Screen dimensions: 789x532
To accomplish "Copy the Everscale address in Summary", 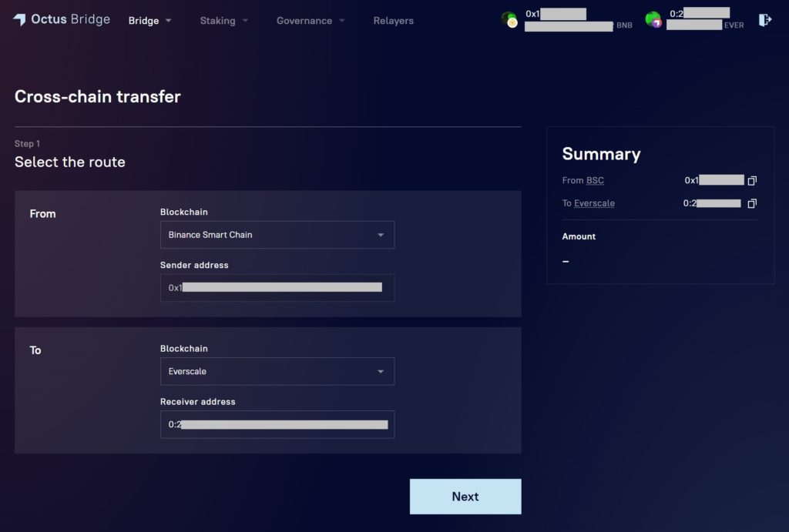I will point(753,203).
